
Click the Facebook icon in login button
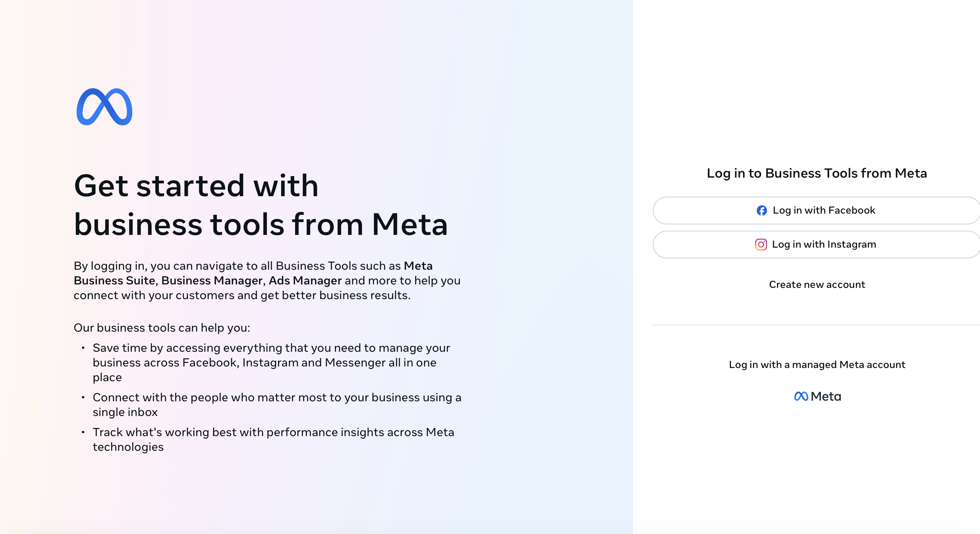(x=761, y=211)
